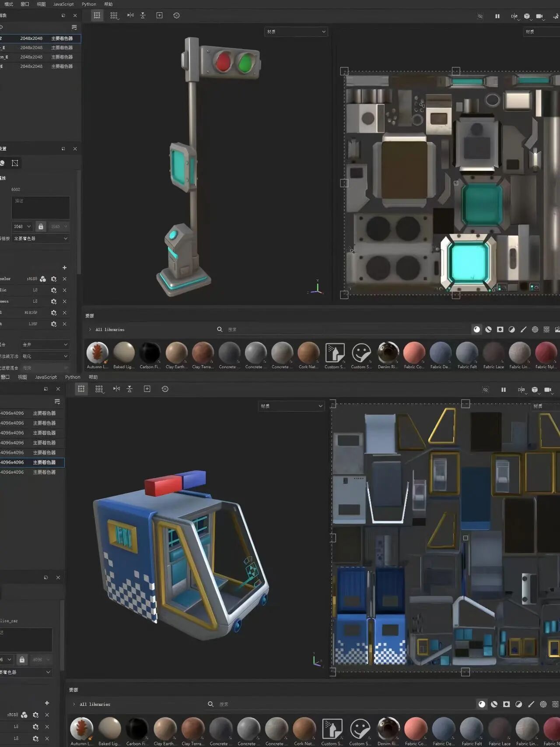The height and width of the screenshot is (747, 560).
Task: Open the 2048 texture size dropdown
Action: [x=22, y=226]
